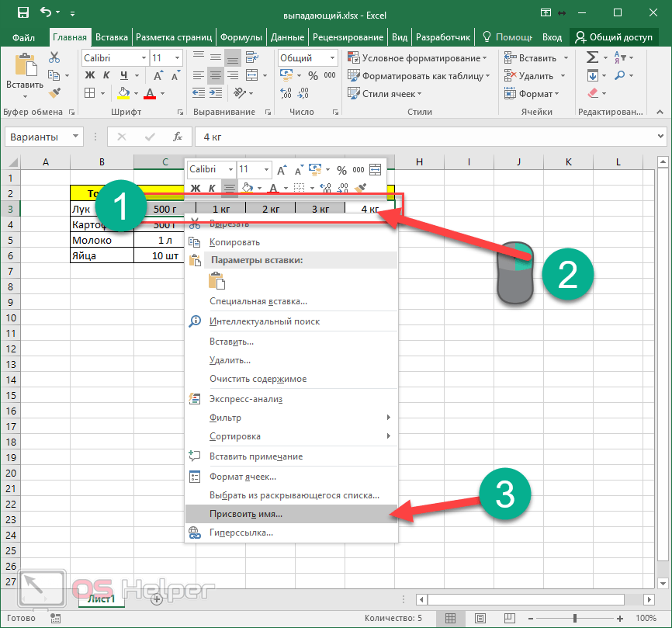672x628 pixels.
Task: Expand the Name Box dropdown showing Варианты
Action: [75, 137]
